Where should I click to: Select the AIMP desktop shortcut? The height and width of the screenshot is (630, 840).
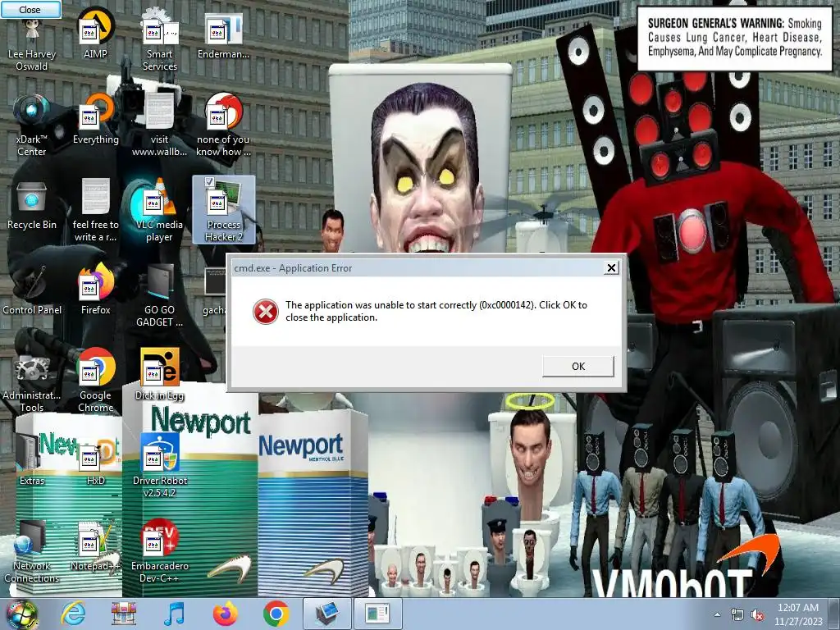click(x=95, y=34)
